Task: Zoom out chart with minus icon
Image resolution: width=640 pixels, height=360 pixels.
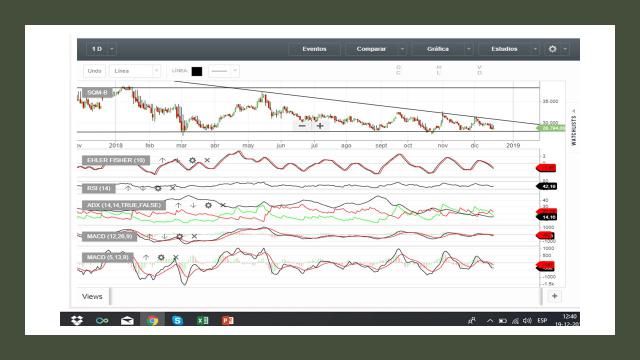Action: tap(302, 126)
